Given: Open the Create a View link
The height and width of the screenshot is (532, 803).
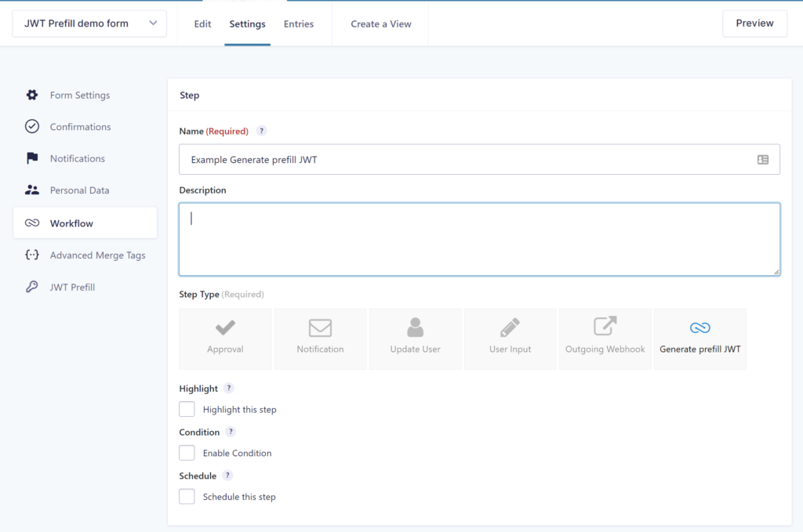Looking at the screenshot, I should pos(381,24).
